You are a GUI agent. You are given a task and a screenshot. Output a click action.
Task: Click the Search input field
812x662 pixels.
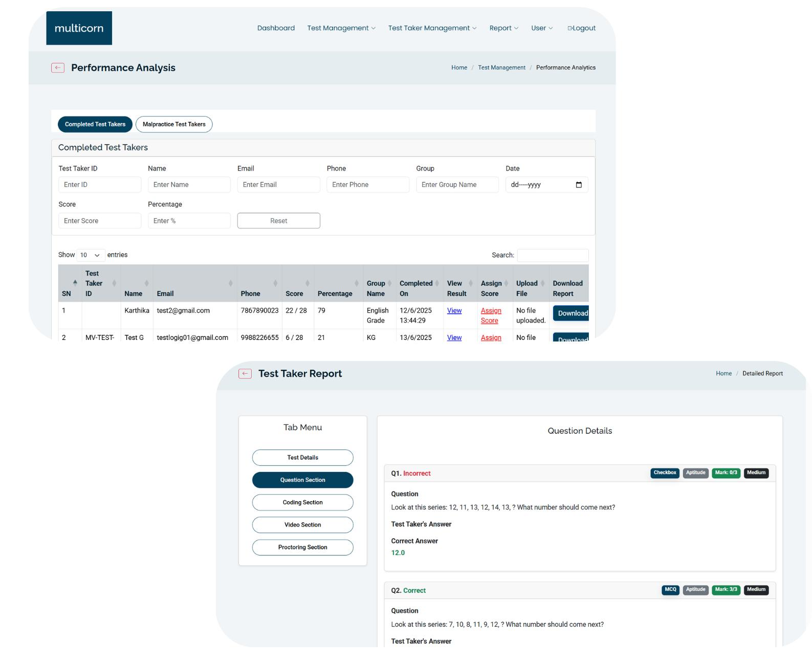coord(553,255)
